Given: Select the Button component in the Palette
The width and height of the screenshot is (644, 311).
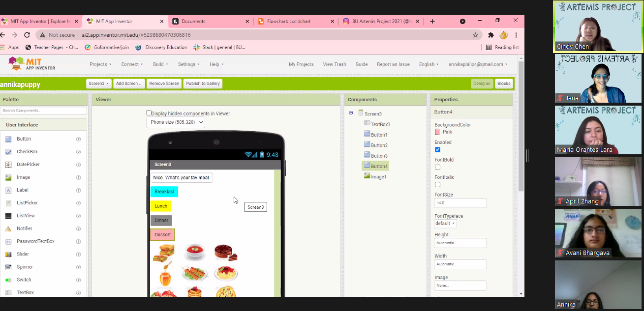Looking at the screenshot, I should [x=24, y=139].
